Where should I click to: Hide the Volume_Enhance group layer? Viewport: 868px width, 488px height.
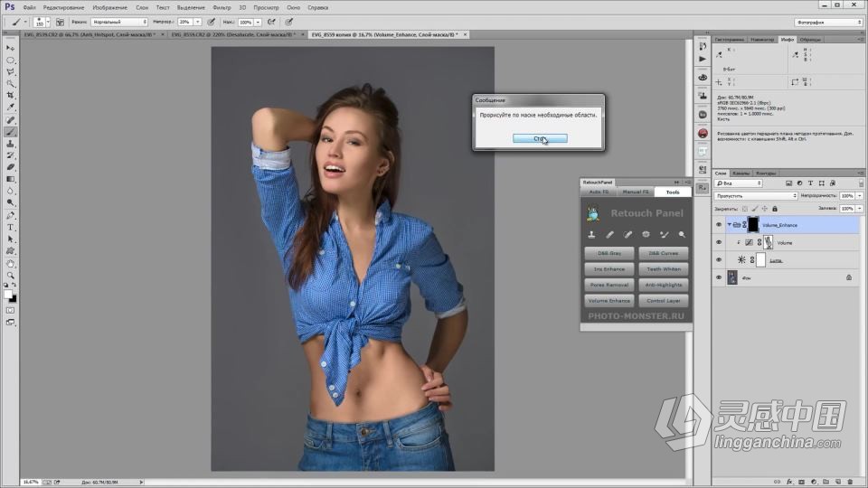[719, 225]
